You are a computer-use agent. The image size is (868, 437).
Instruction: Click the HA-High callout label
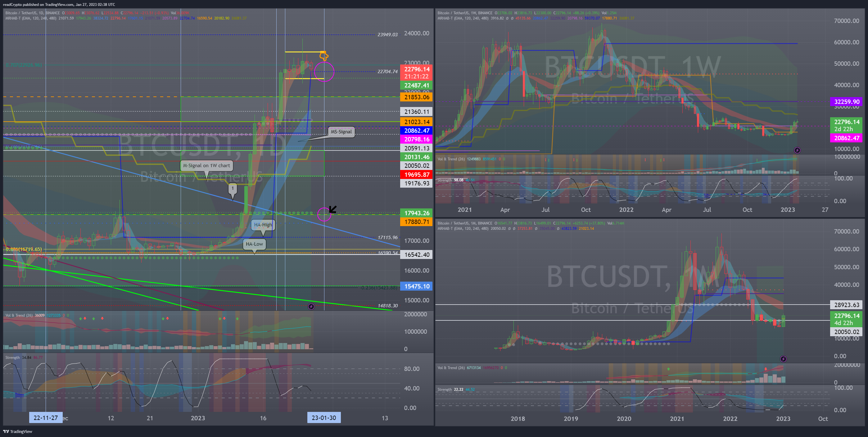(x=263, y=225)
